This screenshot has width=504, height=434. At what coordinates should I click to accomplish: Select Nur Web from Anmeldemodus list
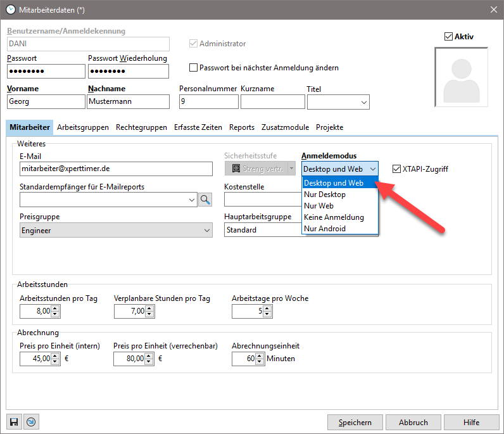click(318, 206)
